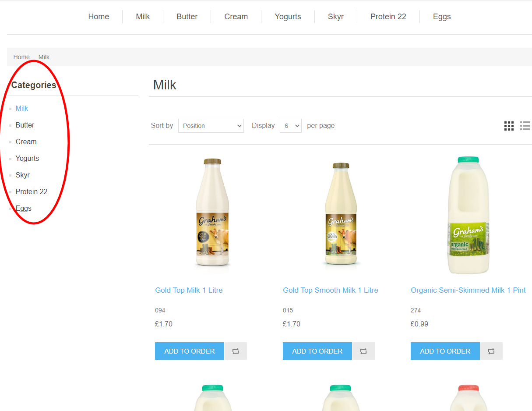Click Home in the breadcrumb

21,57
